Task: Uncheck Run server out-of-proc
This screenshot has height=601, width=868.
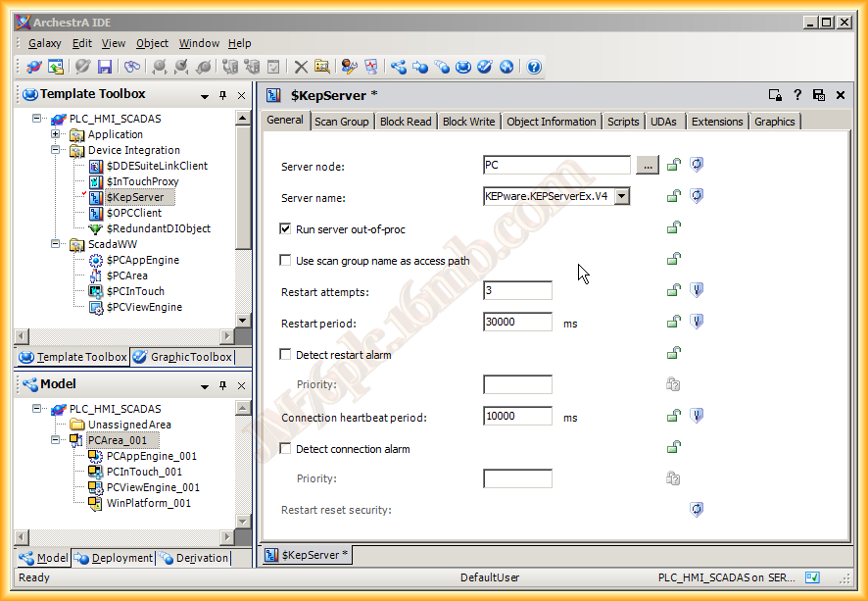Action: 286,229
